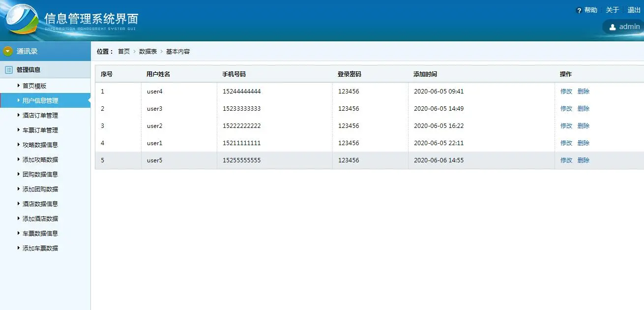Click 修改 in user2 row
This screenshot has width=644, height=310.
[x=566, y=125]
